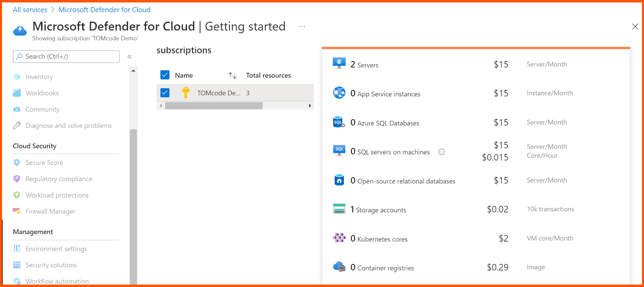Screen dimensions: 644x287
Task: Open Security solutions in the sidebar
Action: point(51,265)
